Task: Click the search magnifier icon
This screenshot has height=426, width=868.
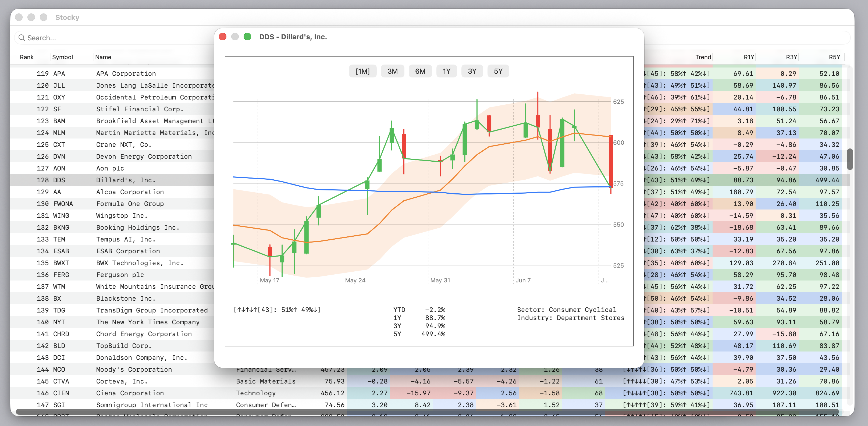Action: [x=22, y=38]
